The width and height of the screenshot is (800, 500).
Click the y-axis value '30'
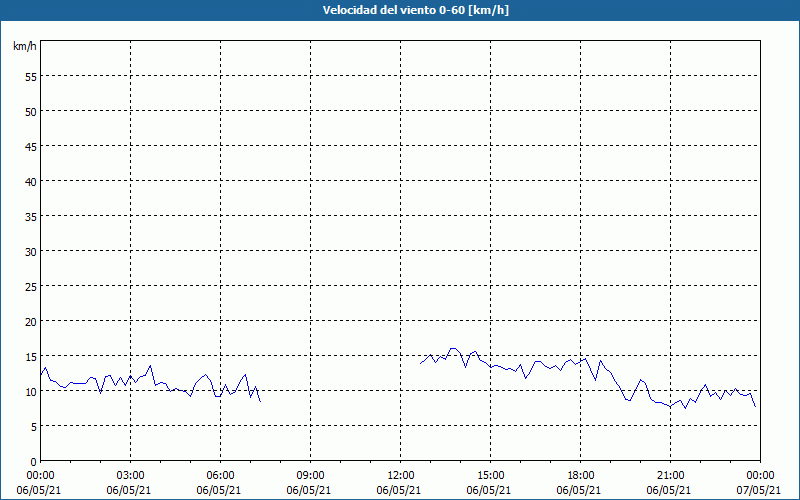31,252
